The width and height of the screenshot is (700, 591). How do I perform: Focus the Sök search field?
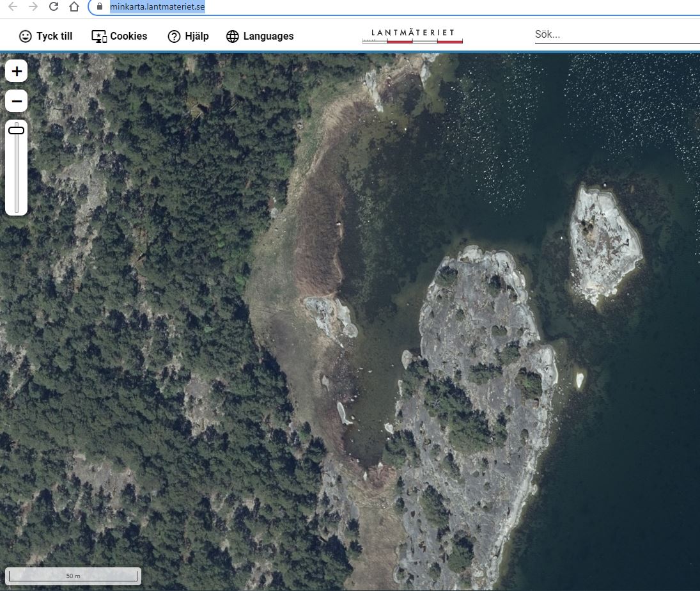(614, 35)
